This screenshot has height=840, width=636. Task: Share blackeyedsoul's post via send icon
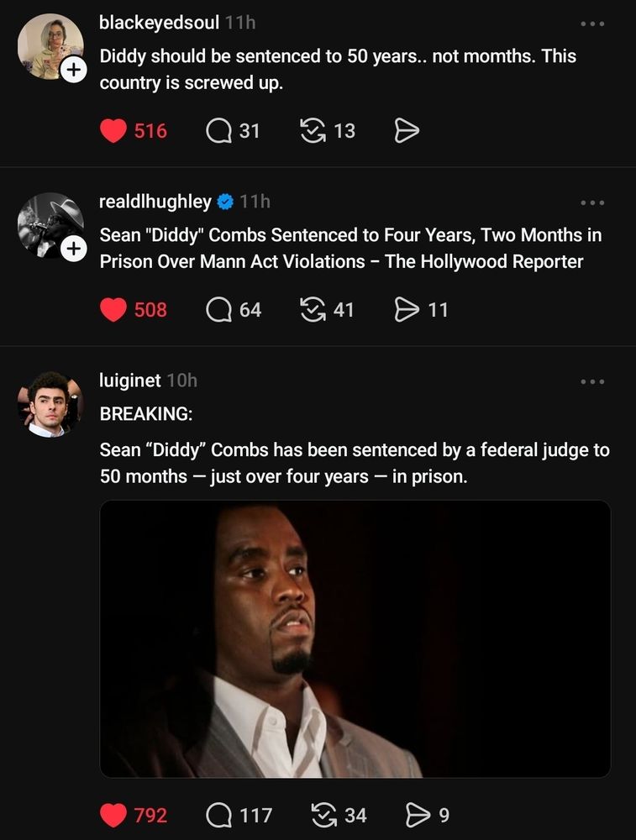pos(407,131)
